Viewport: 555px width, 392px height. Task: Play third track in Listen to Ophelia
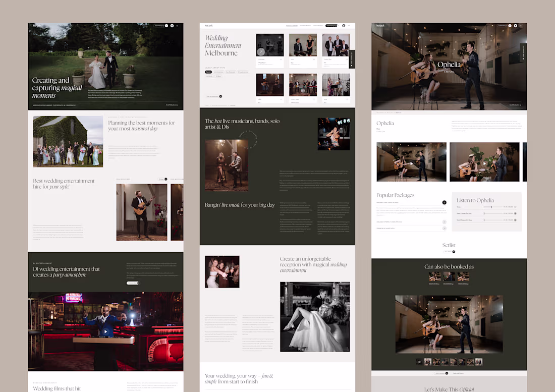515,220
